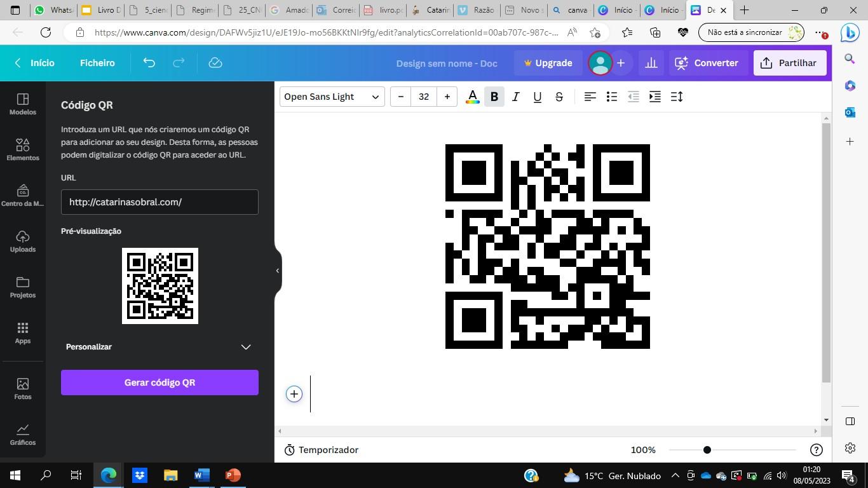Add a collaborator with plus icon
The width and height of the screenshot is (868, 488).
[621, 63]
